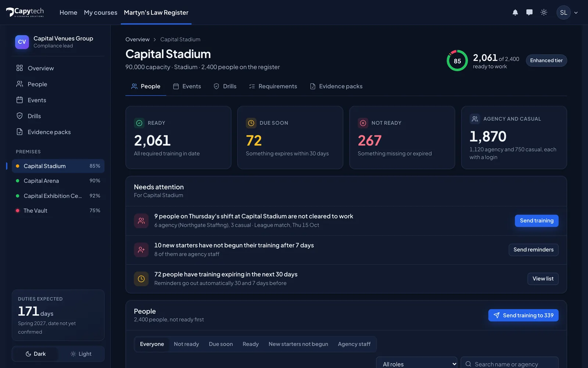This screenshot has height=368, width=588.
Task: Switch to Light theme
Action: coord(81,354)
